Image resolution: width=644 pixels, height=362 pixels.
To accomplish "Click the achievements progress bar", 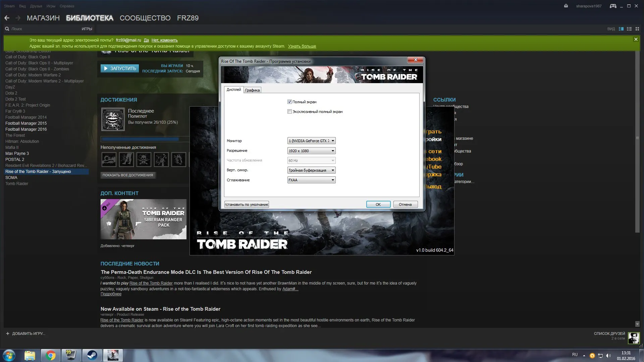I will 145,139.
